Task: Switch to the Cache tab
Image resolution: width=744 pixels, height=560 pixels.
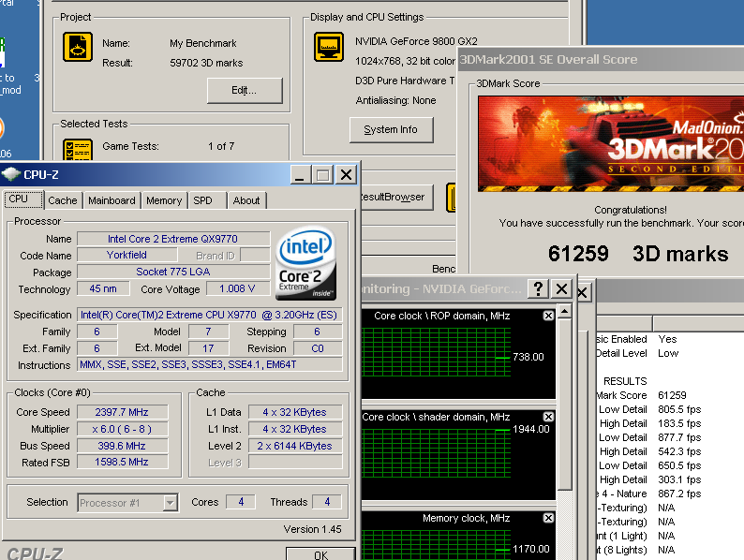Action: [x=63, y=200]
